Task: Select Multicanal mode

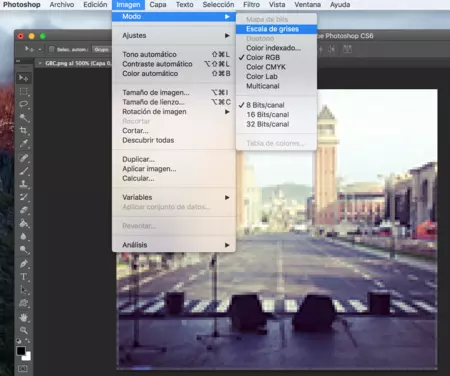Action: click(x=276, y=86)
